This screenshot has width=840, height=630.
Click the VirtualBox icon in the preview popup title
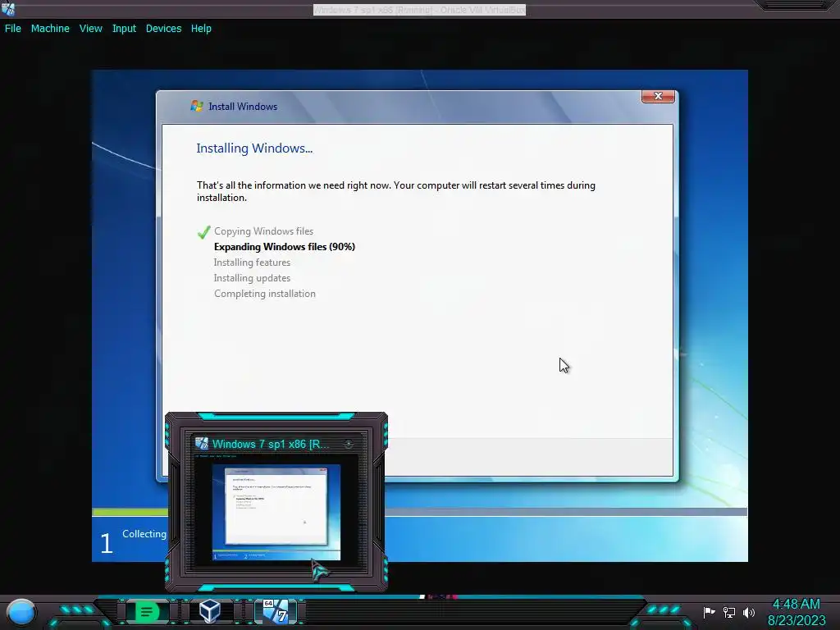(202, 444)
